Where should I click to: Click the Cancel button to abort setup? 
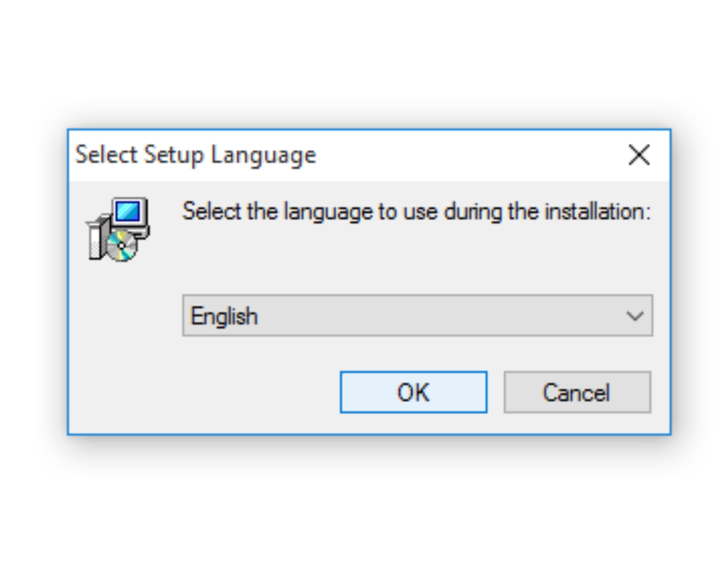[x=577, y=392]
